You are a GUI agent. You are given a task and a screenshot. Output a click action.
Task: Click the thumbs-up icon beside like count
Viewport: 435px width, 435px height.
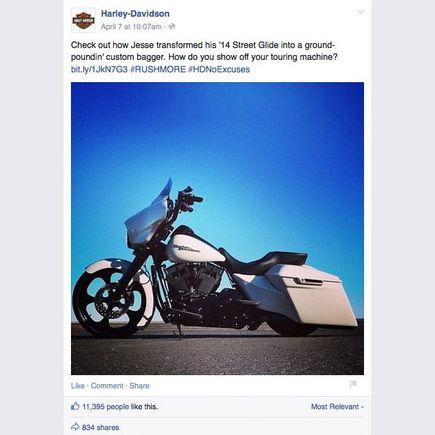click(75, 406)
